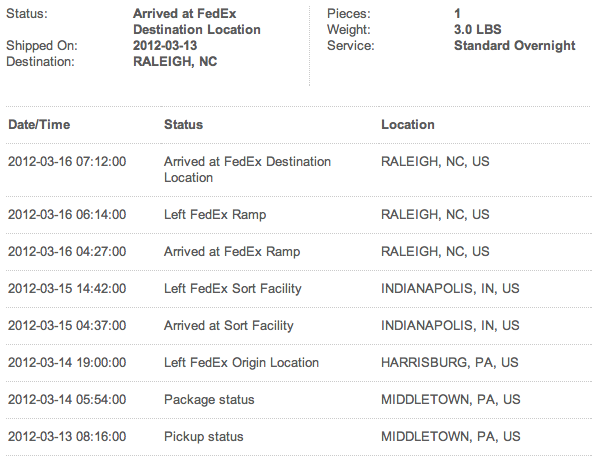Click INDIANAPOLIS, IN, US at 14:42:00 row
This screenshot has width=607, height=462.
(x=450, y=289)
